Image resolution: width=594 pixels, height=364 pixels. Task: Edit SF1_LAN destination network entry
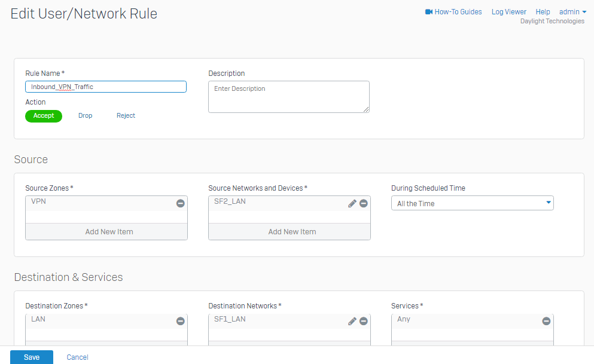pyautogui.click(x=352, y=321)
